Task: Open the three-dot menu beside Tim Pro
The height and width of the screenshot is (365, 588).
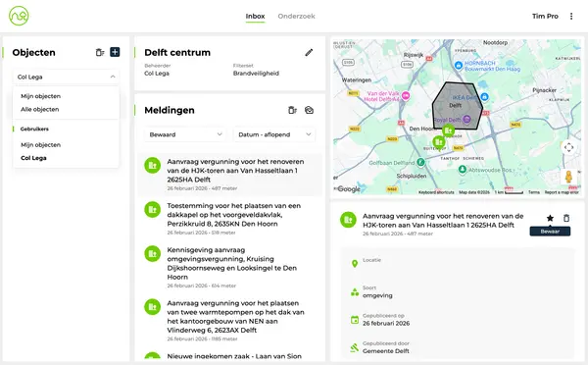Action: [571, 16]
